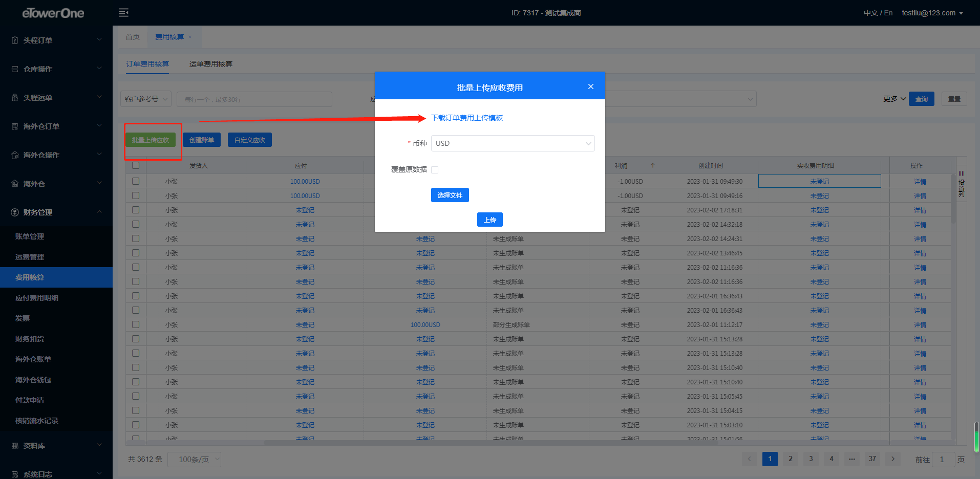This screenshot has height=479, width=980.
Task: Click the 头程订单 sidebar icon
Action: pos(15,40)
